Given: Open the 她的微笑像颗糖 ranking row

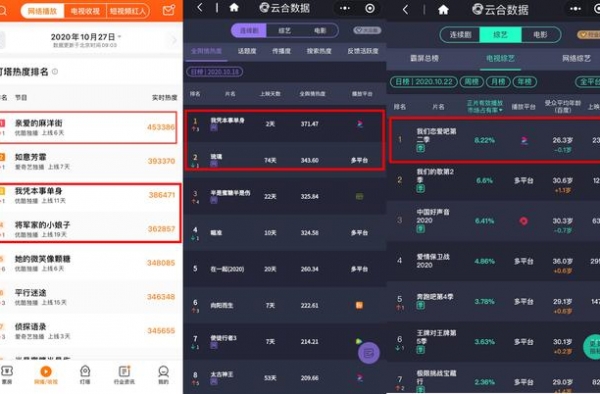Looking at the screenshot, I should [90, 263].
